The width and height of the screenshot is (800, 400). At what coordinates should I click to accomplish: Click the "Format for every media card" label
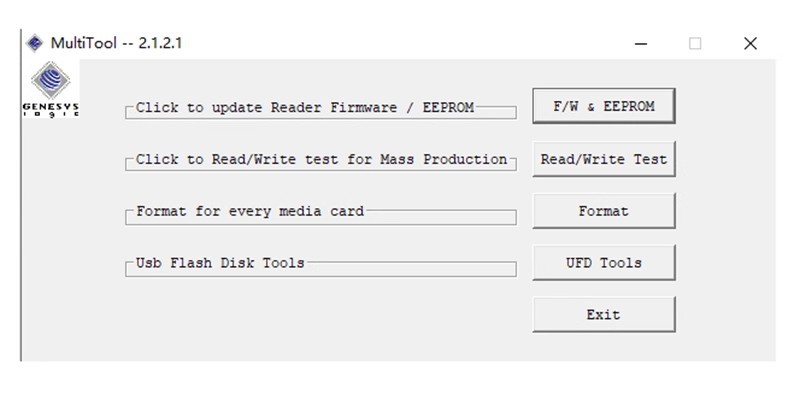click(x=250, y=211)
